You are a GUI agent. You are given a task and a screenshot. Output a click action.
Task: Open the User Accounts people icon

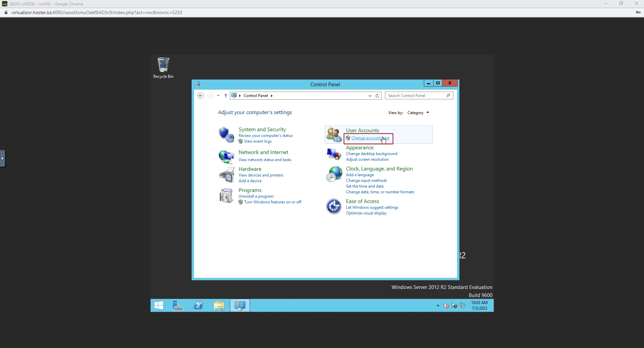coord(334,135)
